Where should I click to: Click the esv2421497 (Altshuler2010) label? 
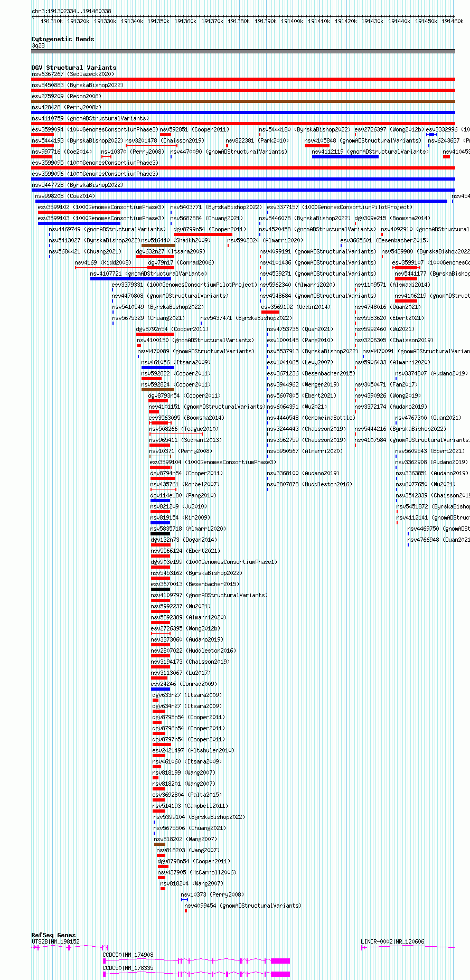[x=194, y=751]
